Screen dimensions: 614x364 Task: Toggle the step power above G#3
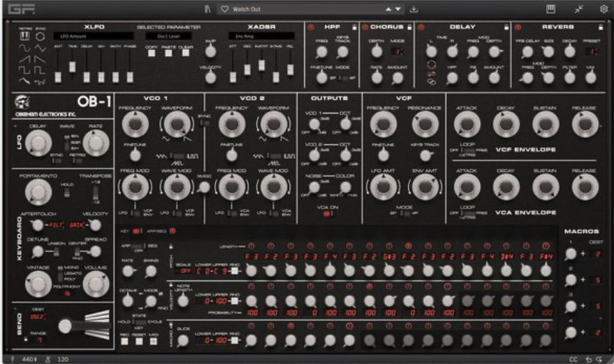(x=389, y=246)
